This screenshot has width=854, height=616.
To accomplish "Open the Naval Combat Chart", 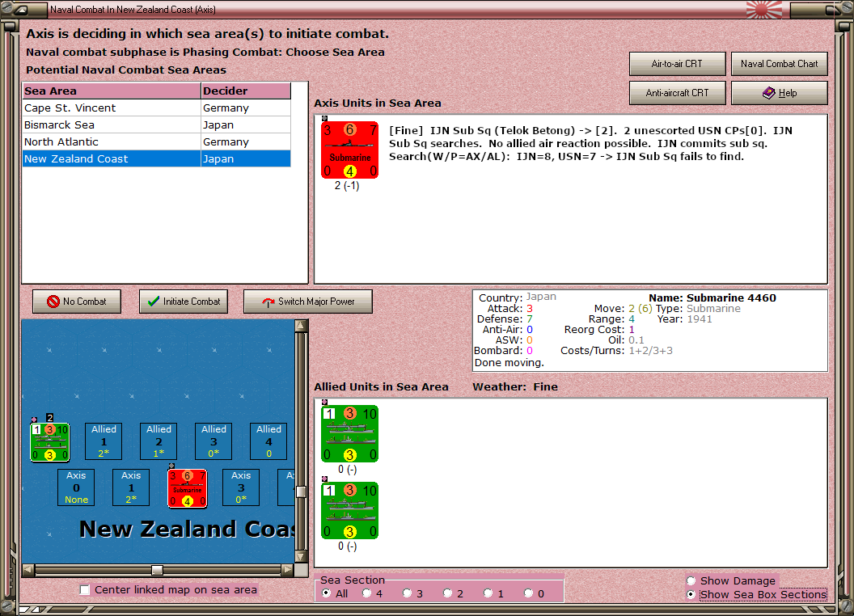I will point(779,64).
